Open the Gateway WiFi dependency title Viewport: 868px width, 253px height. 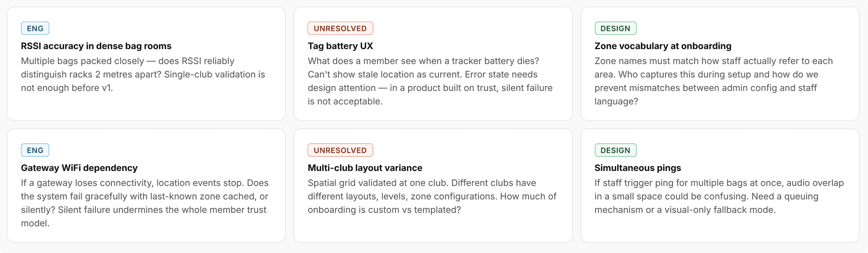pyautogui.click(x=79, y=168)
